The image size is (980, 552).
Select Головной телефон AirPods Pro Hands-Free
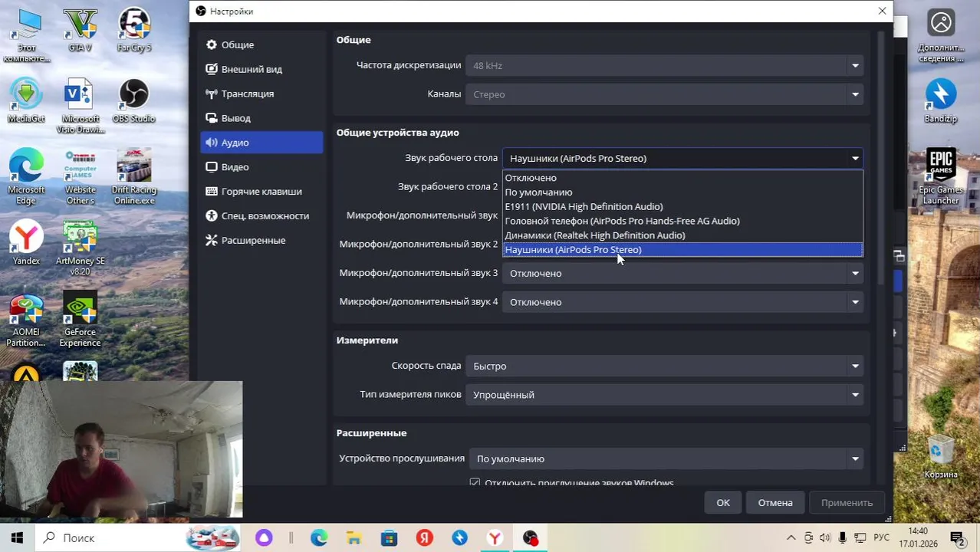pos(682,221)
